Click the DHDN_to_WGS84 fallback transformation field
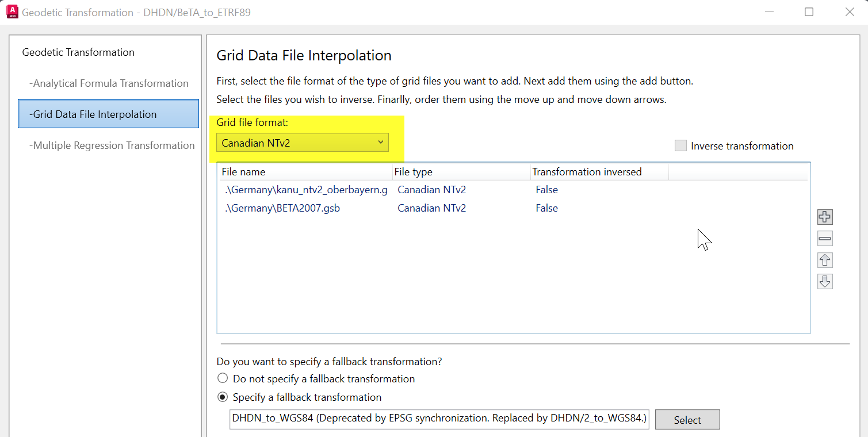 click(x=439, y=419)
